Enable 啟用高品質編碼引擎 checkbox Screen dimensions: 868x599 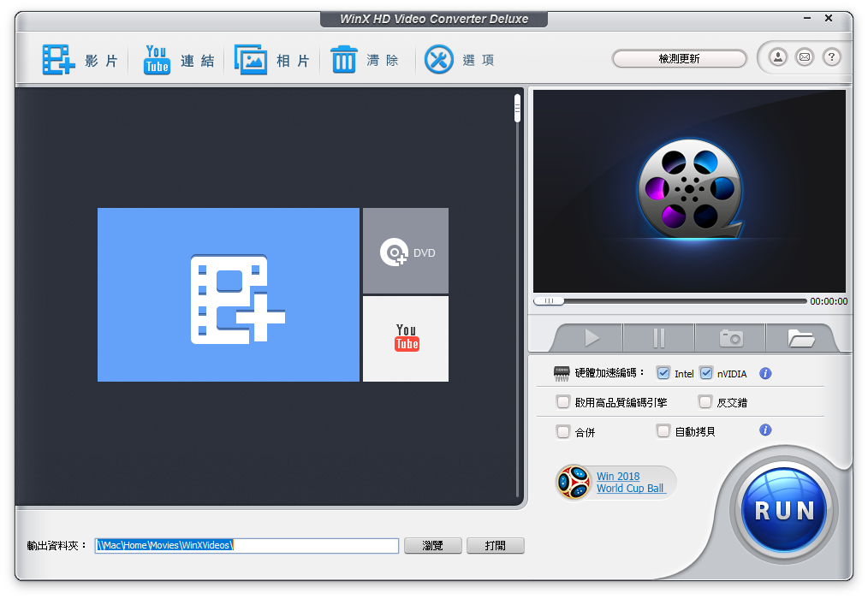(563, 402)
